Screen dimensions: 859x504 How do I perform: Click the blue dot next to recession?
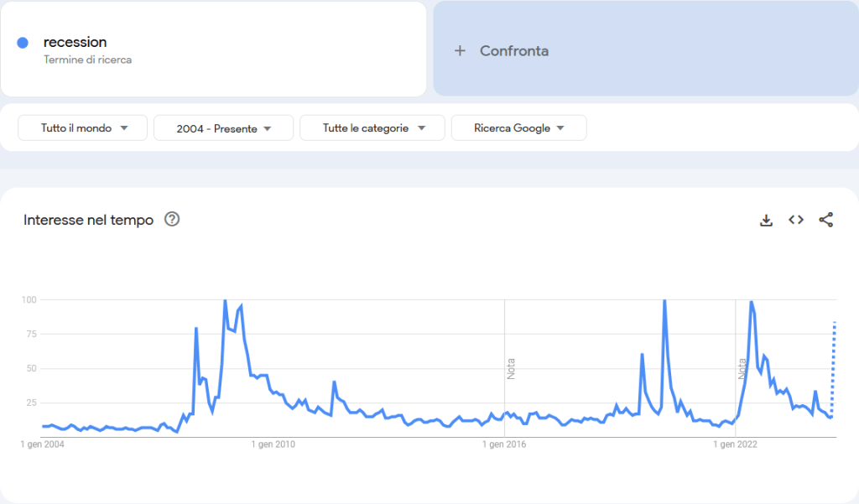tap(23, 43)
